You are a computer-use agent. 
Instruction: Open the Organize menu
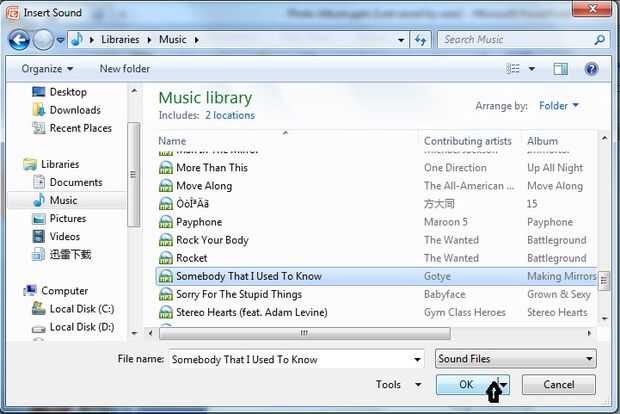pos(47,69)
